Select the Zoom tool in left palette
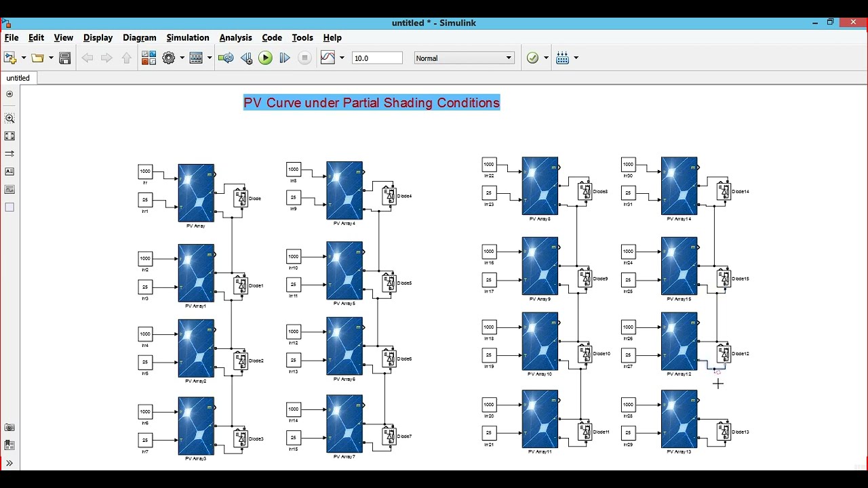The width and height of the screenshot is (868, 488). 9,119
